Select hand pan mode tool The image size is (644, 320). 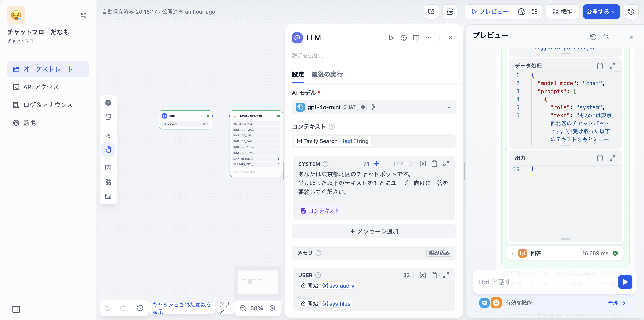point(108,149)
